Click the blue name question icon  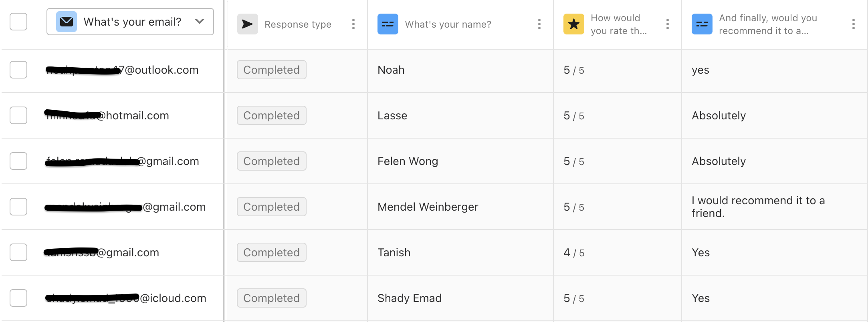[388, 24]
